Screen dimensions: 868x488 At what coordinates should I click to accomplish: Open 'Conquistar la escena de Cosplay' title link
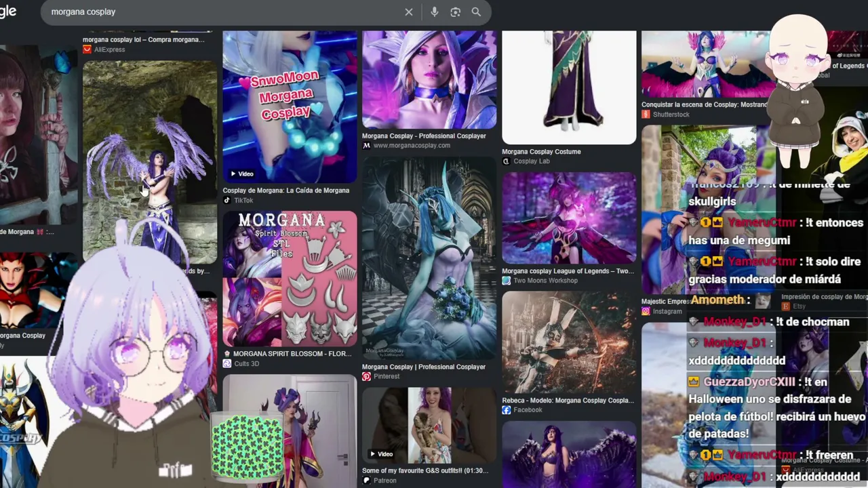pyautogui.click(x=705, y=105)
